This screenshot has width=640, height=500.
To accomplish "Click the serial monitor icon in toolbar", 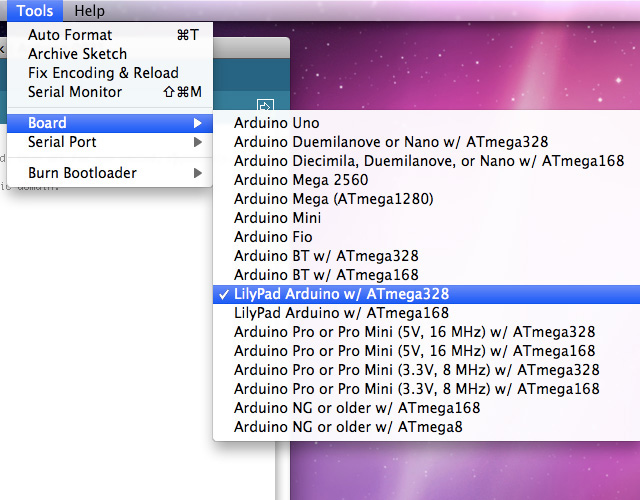I will tap(265, 105).
